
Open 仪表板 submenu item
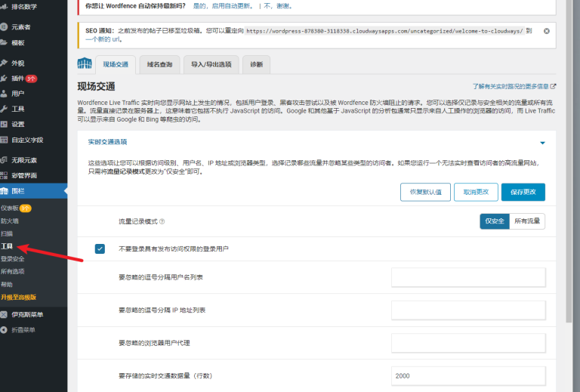(10, 208)
